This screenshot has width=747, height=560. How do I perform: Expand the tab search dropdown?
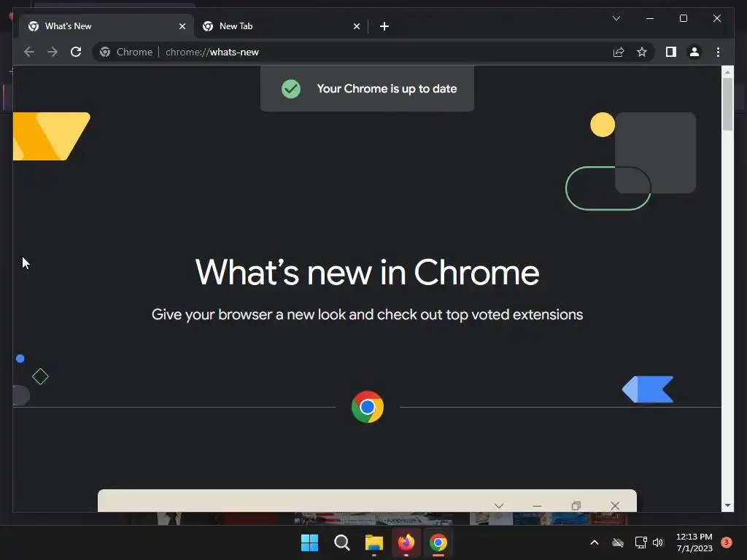tap(616, 18)
